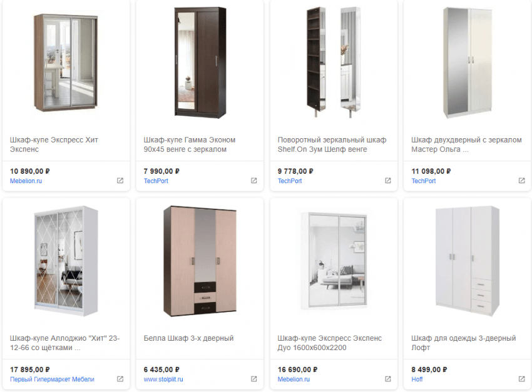532x392 pixels.
Task: Click the Белла Шкаф 3-х дверный photo
Action: [199, 259]
